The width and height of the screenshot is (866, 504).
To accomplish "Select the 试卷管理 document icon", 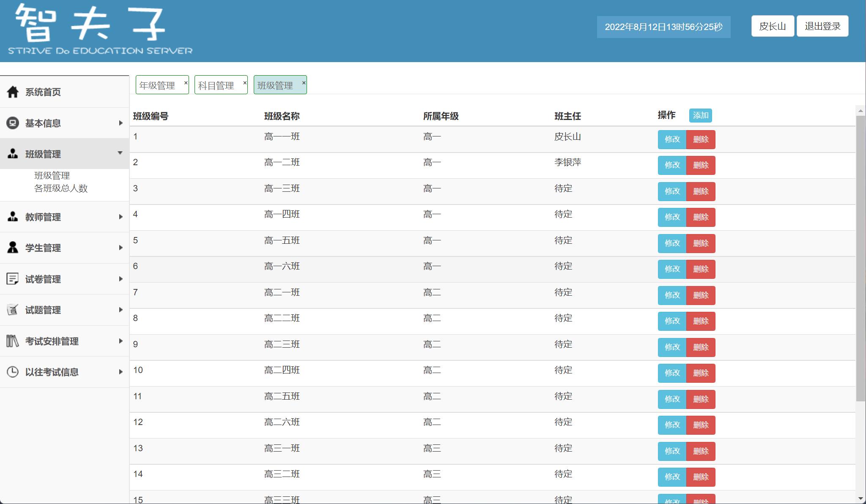I will 12,279.
